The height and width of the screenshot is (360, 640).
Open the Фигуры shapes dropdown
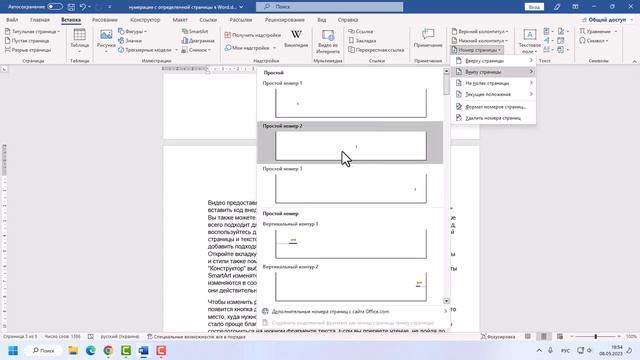(x=132, y=31)
